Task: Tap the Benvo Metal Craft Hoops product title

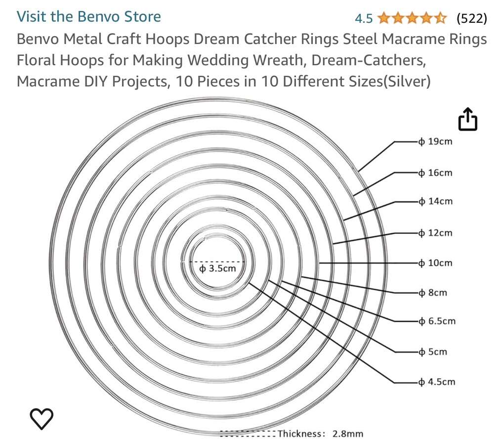Action: tap(252, 60)
